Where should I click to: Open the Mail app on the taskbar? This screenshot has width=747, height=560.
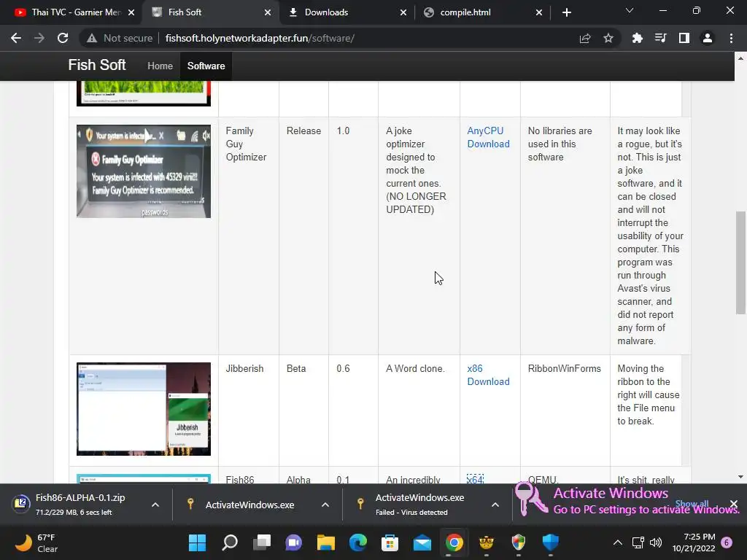(422, 542)
